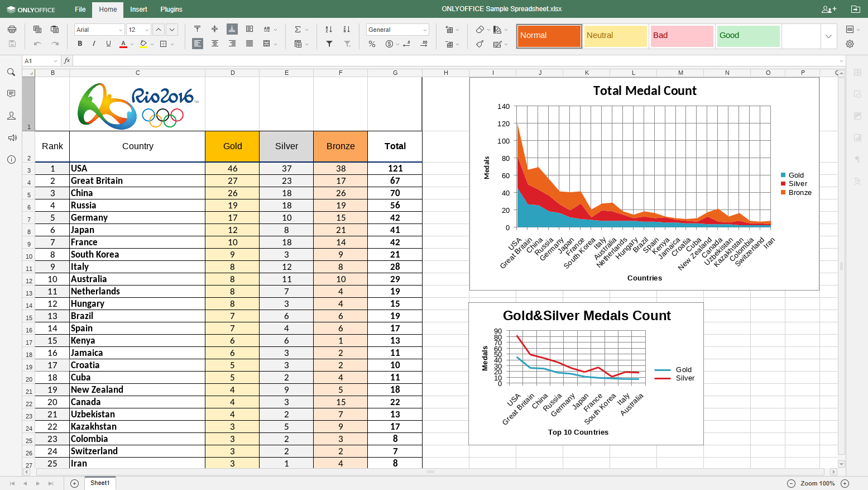This screenshot has width=868, height=490.
Task: Open the Arial font name dropdown
Action: [x=121, y=30]
